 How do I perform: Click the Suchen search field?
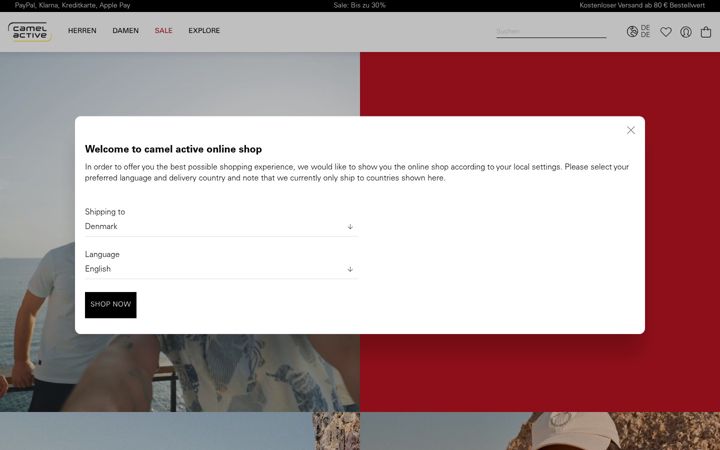coord(551,31)
